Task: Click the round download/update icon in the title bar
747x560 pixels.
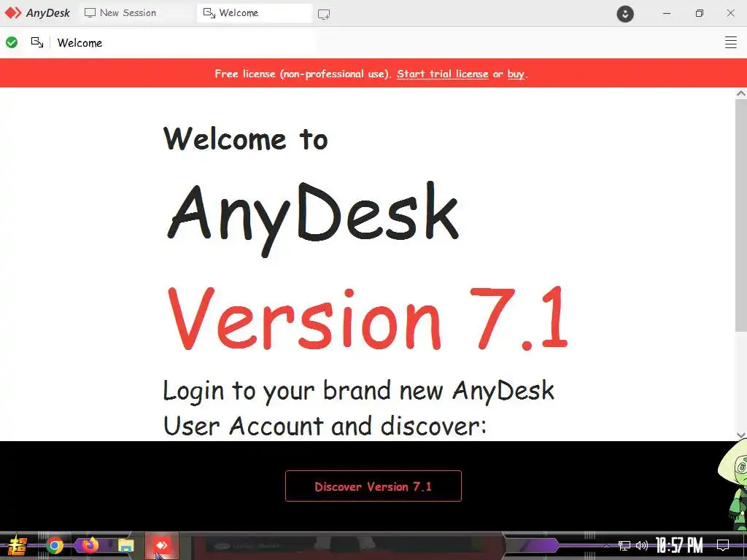Action: click(x=625, y=14)
